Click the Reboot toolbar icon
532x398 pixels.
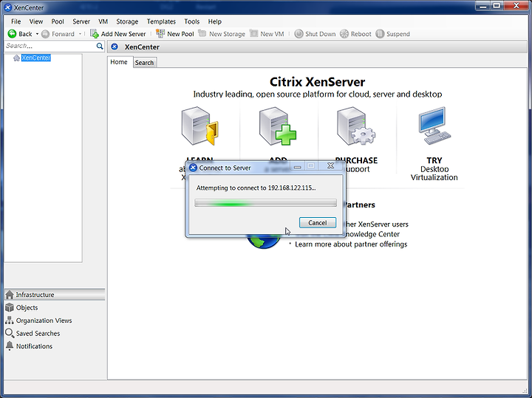[x=344, y=34]
